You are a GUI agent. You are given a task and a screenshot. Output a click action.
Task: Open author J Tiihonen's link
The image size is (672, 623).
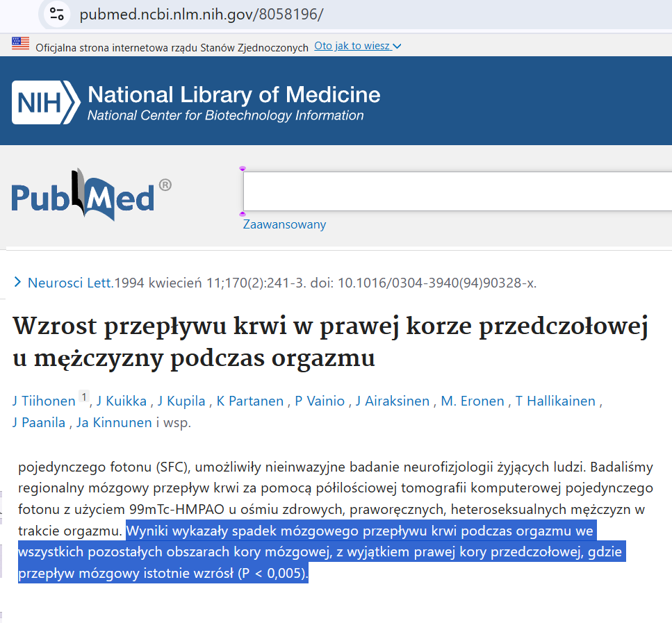[43, 401]
